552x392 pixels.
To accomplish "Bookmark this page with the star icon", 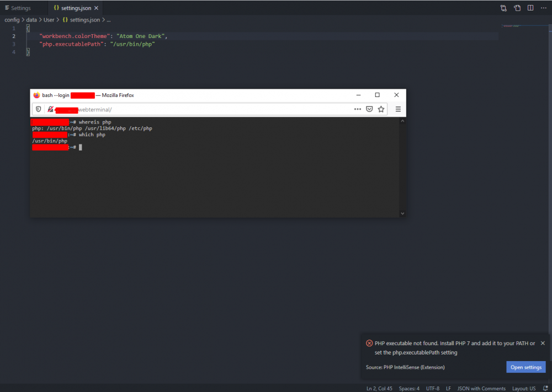I will [381, 109].
